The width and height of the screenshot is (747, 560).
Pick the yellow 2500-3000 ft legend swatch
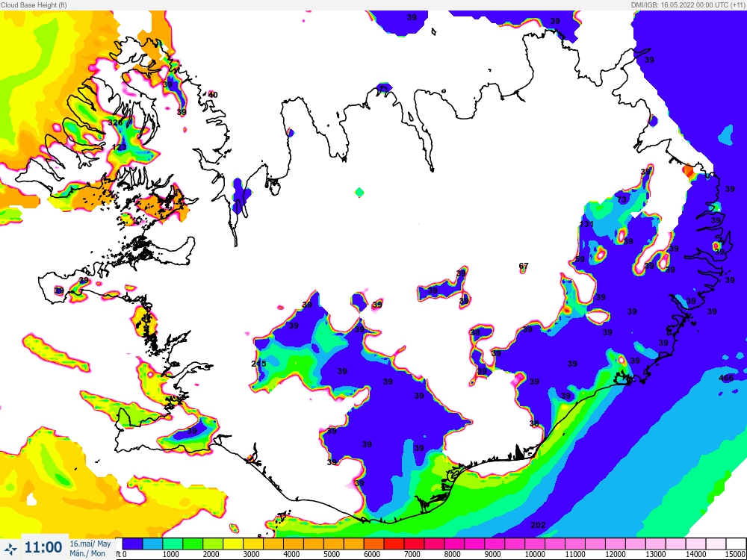point(233,544)
